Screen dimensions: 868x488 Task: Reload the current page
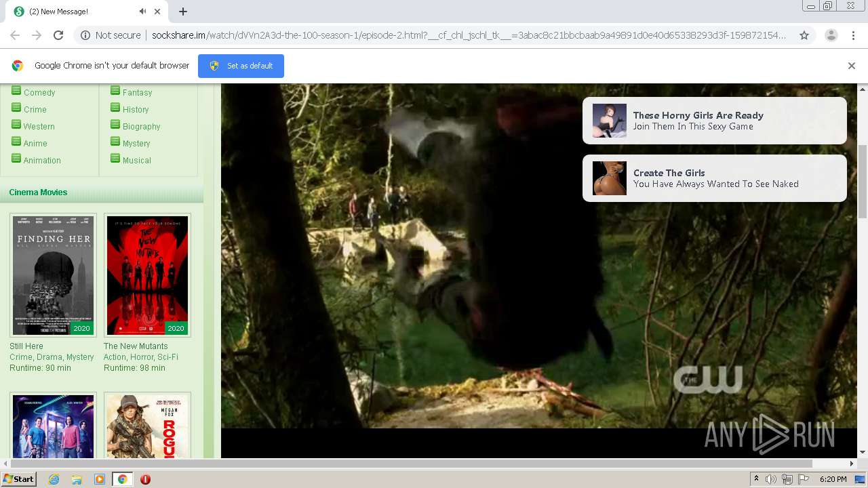tap(58, 35)
